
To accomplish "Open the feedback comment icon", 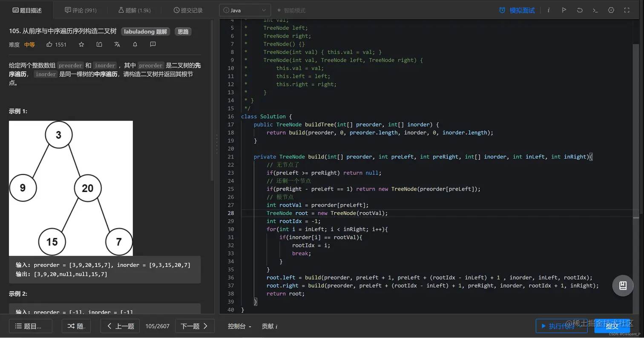I will click(x=153, y=44).
